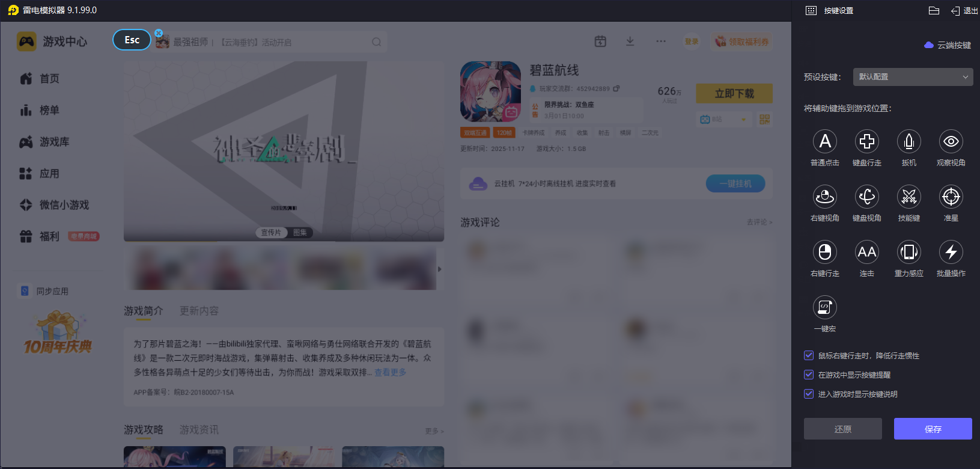The image size is (980, 469).
Task: Toggle 在游戏中显示按键提醒 checkbox
Action: click(x=809, y=375)
